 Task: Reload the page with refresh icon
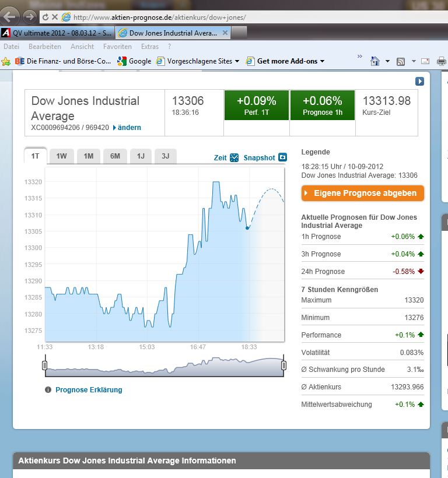[45, 17]
